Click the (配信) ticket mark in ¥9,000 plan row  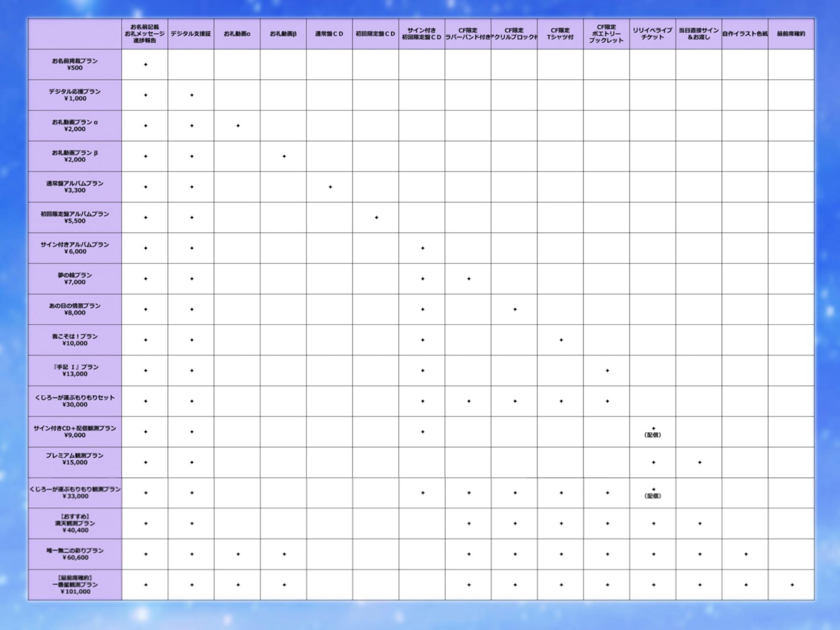pyautogui.click(x=653, y=432)
